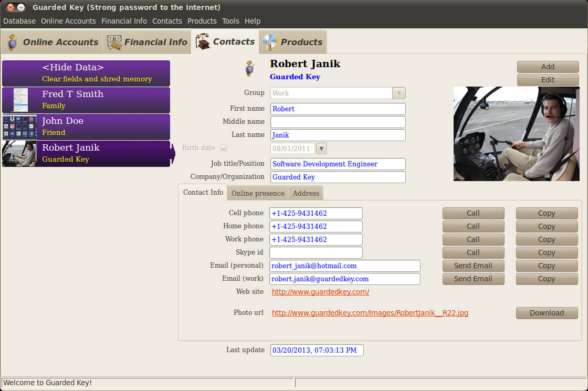Open the RobertJanik__R22.jpg photo url link
588x391 pixels.
click(x=370, y=313)
